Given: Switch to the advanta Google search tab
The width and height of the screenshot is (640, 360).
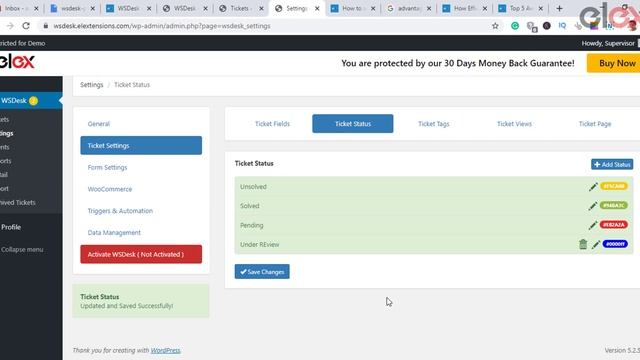Looking at the screenshot, I should 409,8.
